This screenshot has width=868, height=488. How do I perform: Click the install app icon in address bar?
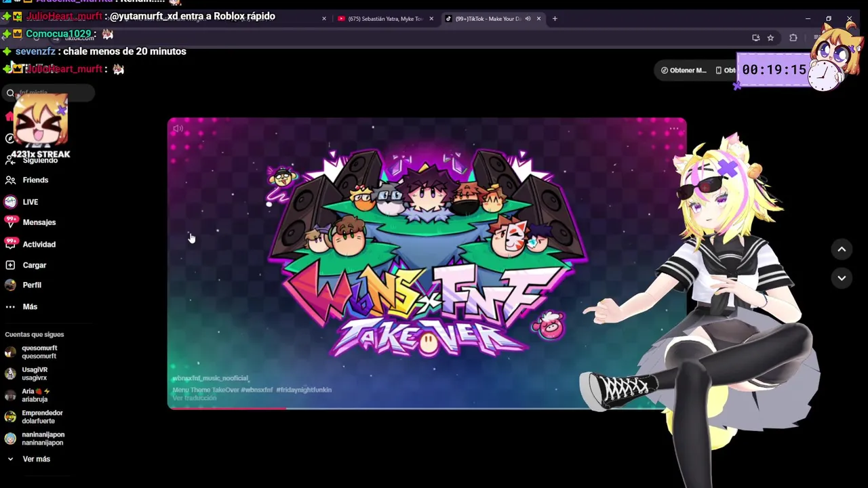coord(755,38)
